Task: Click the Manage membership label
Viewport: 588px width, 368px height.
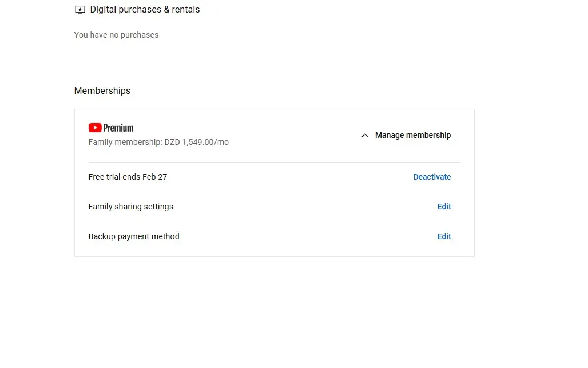Action: coord(413,135)
